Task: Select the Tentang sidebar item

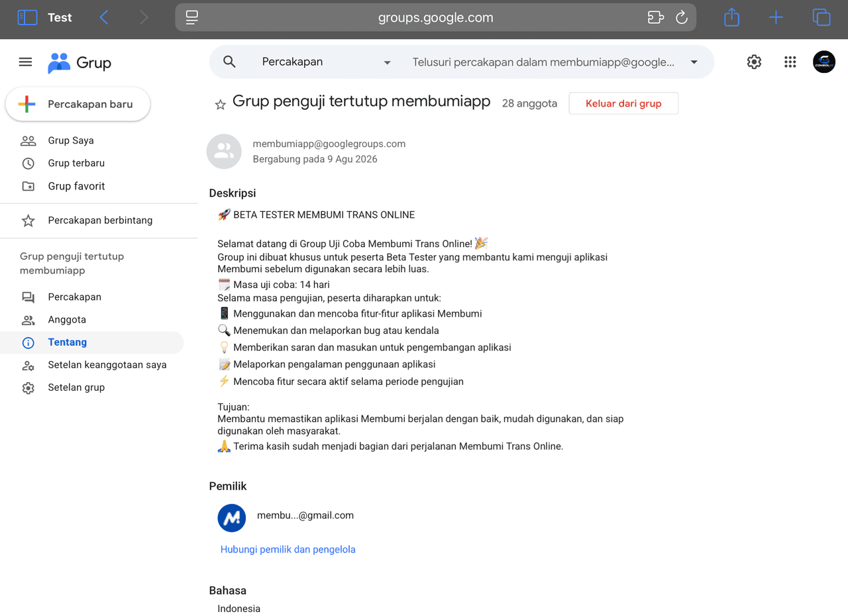Action: [92, 342]
